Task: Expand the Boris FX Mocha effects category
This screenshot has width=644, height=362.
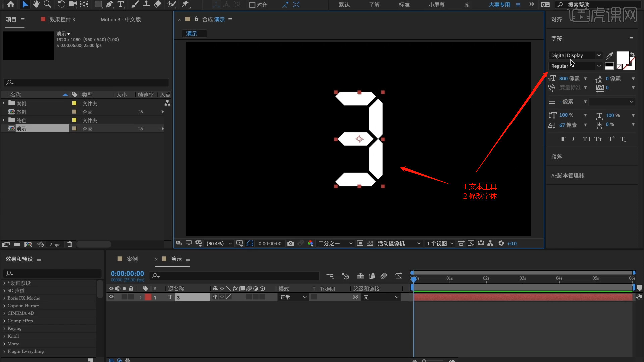Action: coord(4,298)
